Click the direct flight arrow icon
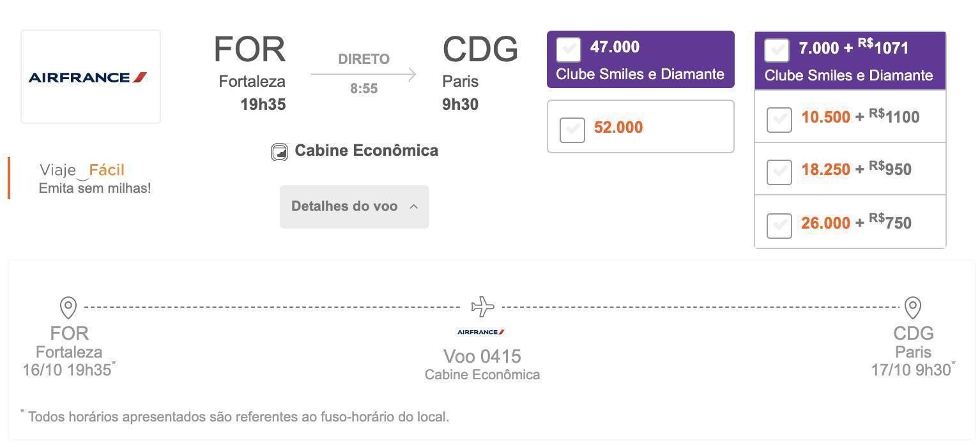This screenshot has height=447, width=980. coord(364,74)
